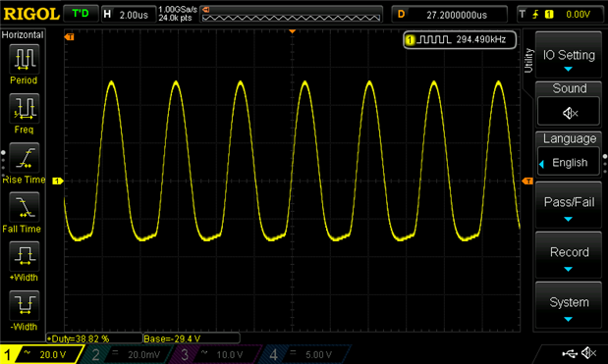Click the T'D trigger status indicator
608x364 pixels.
click(x=81, y=14)
